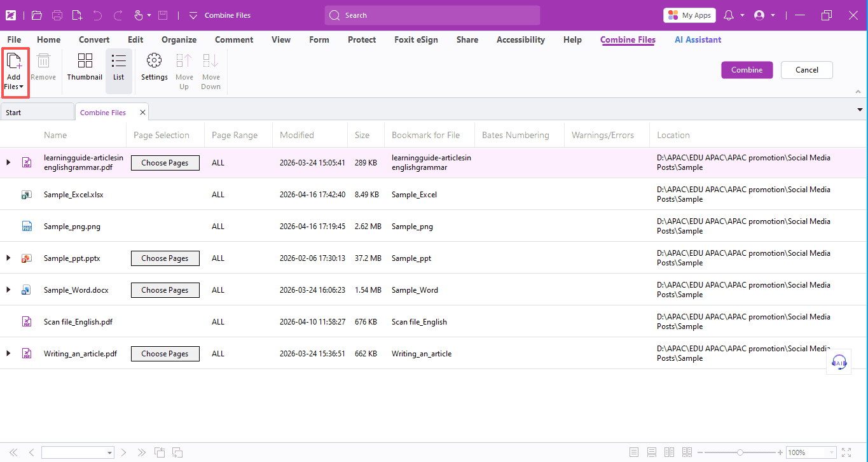Select facing page view in status bar
Image resolution: width=868 pixels, height=462 pixels.
pyautogui.click(x=669, y=452)
